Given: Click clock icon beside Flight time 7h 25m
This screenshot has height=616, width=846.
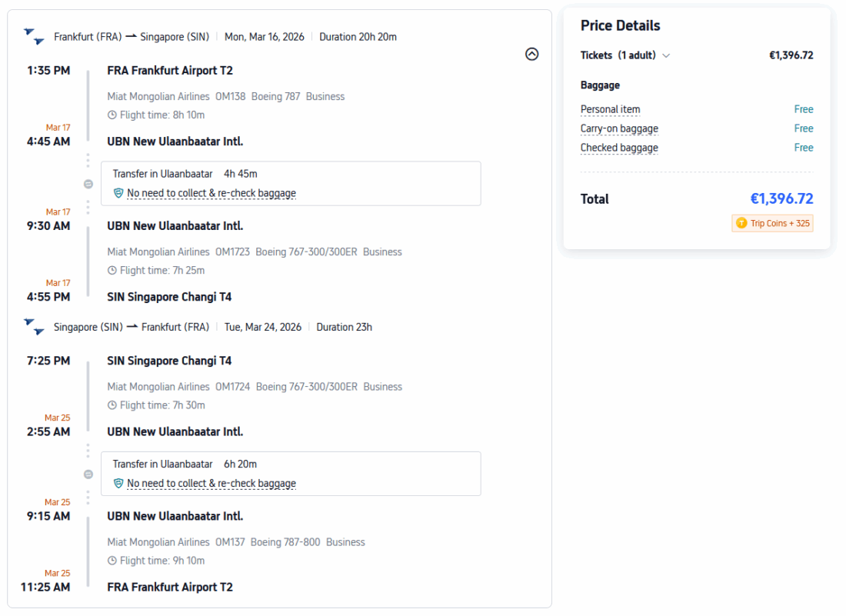Looking at the screenshot, I should point(112,271).
